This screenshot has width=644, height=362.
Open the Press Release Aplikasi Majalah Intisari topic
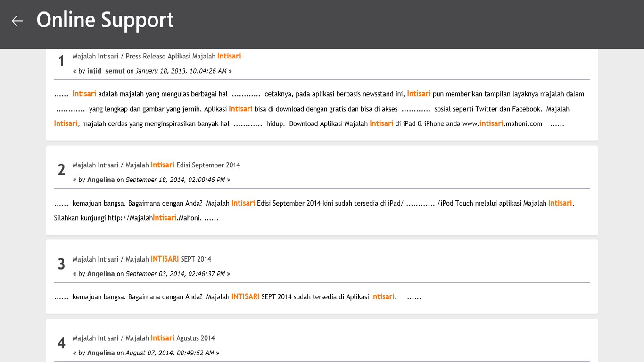183,56
